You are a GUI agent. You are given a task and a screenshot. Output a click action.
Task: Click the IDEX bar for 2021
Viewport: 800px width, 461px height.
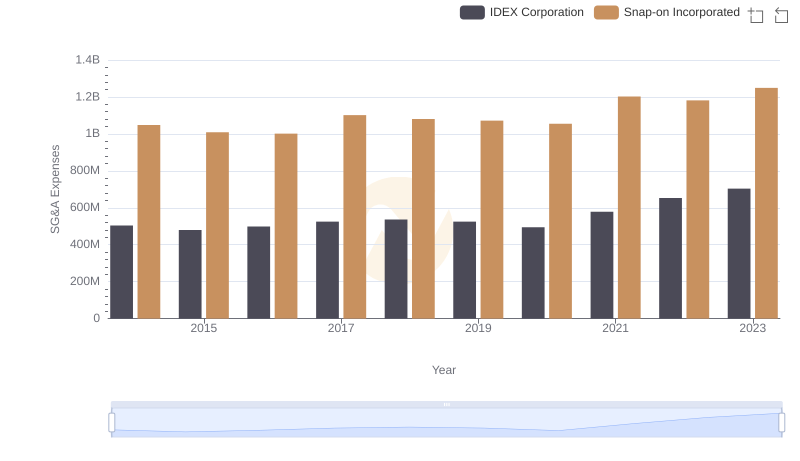pos(602,265)
